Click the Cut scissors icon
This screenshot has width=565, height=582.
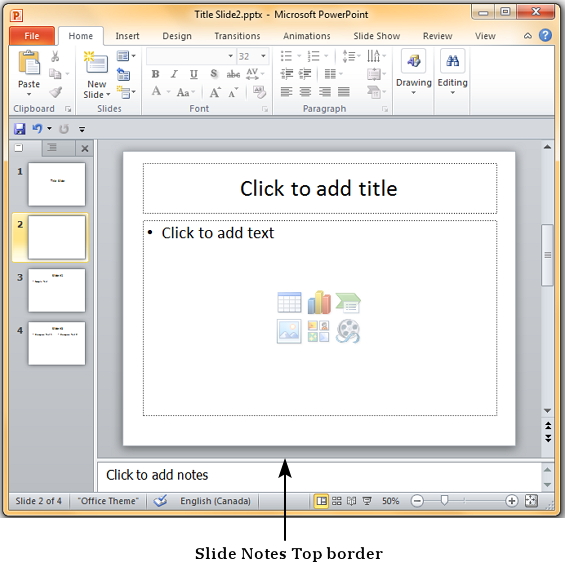(55, 57)
